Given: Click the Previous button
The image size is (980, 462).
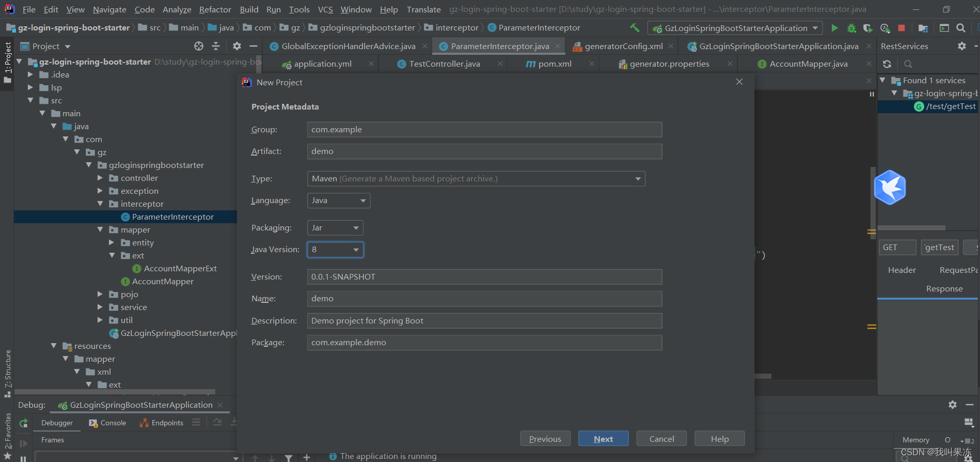Looking at the screenshot, I should 545,439.
